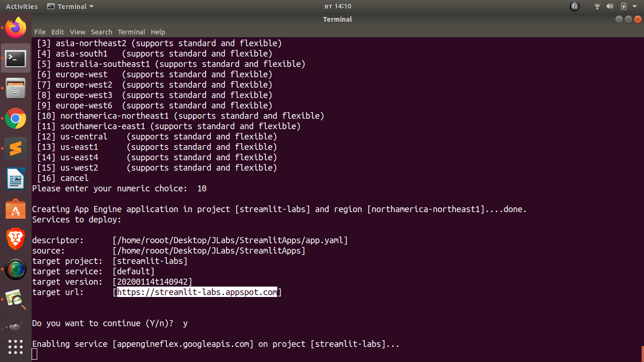
Task: Open Ubuntu Software from the dock
Action: click(x=16, y=209)
